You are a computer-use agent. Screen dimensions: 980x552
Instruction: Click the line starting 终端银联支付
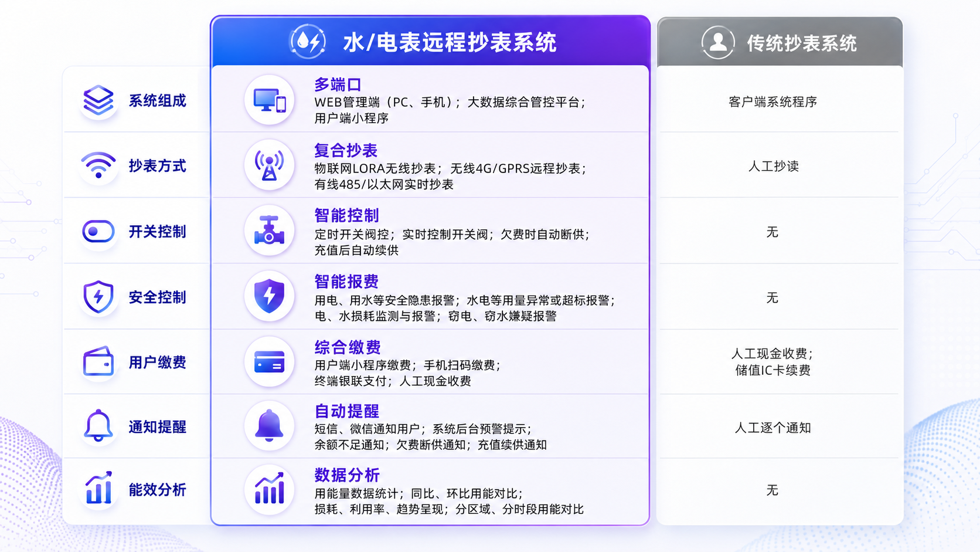393,382
